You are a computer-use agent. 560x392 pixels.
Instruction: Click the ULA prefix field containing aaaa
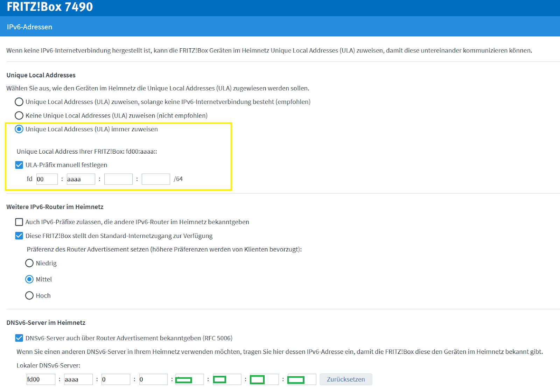[x=81, y=179]
